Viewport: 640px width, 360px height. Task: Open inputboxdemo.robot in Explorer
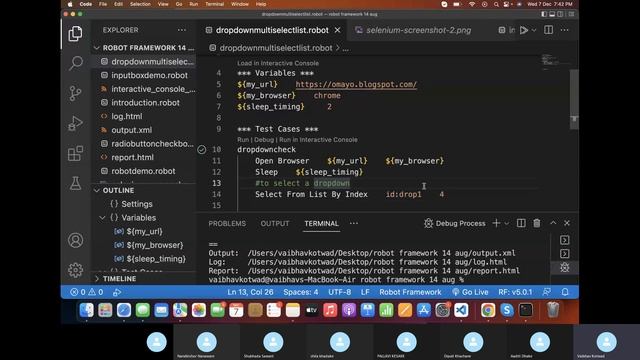(x=149, y=76)
